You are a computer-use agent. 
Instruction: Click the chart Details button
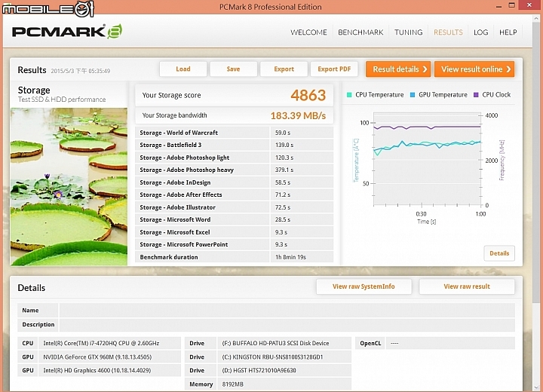click(x=499, y=253)
